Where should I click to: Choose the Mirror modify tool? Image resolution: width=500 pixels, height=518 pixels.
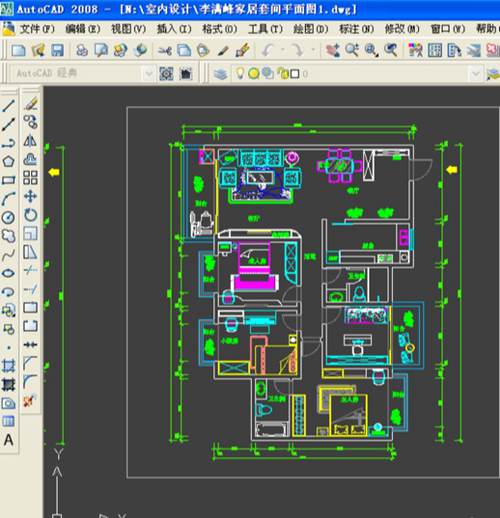click(x=30, y=141)
